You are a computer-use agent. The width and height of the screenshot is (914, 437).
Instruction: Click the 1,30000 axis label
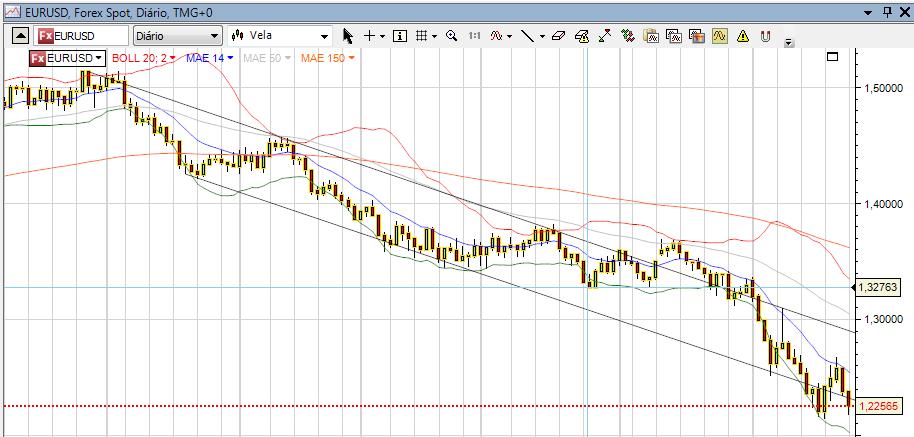pos(883,319)
